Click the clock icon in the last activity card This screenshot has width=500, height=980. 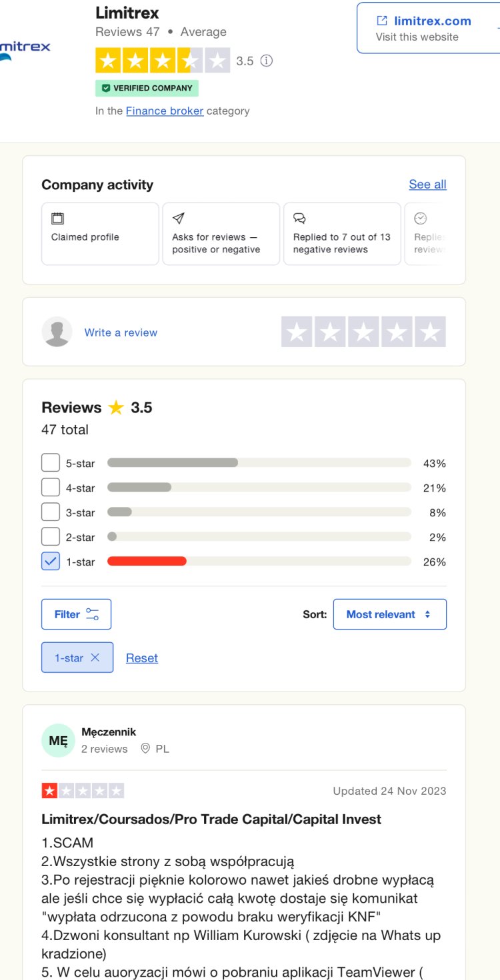pos(421,219)
